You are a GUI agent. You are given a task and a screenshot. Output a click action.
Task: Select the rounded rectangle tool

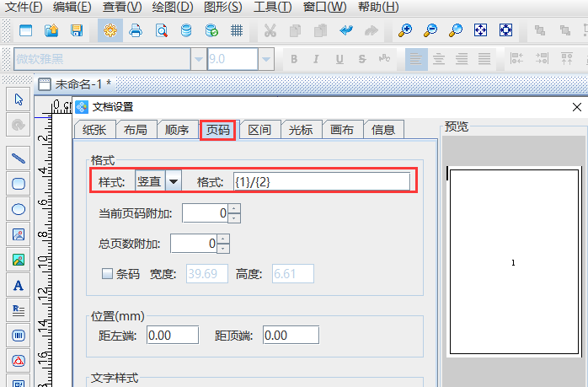(x=19, y=184)
